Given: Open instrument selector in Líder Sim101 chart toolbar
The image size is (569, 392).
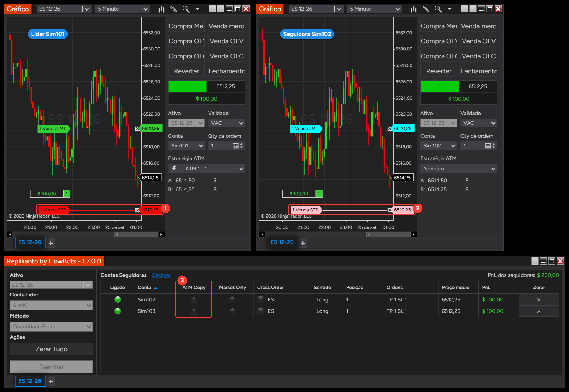Looking at the screenshot, I should click(x=63, y=9).
